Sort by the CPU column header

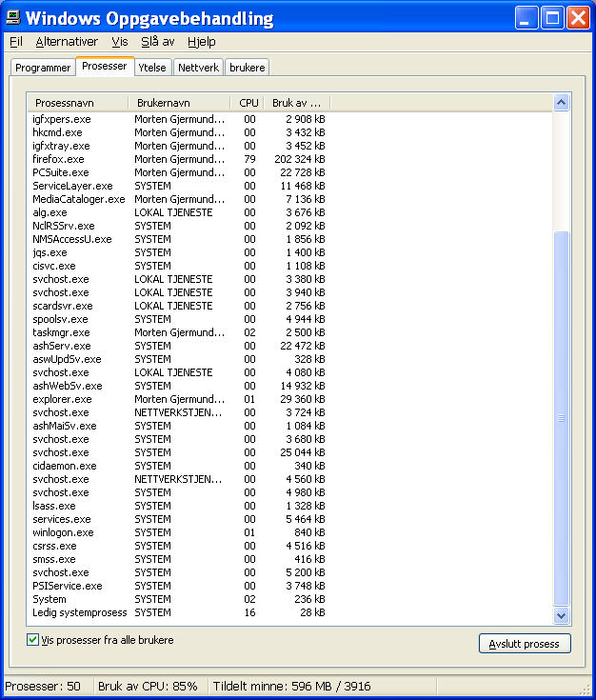[247, 103]
